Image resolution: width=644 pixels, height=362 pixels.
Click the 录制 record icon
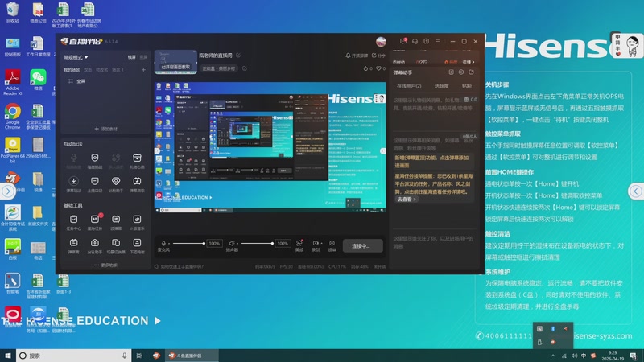316,243
